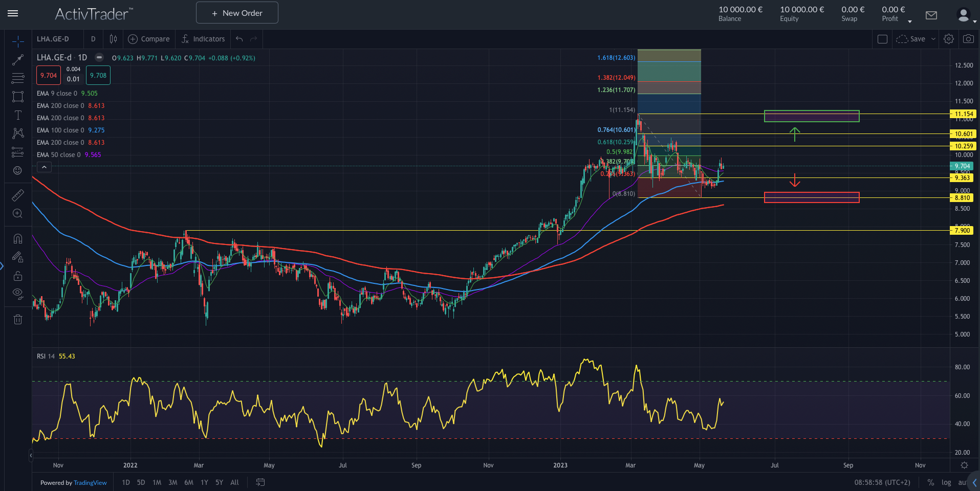
Task: Select the crosshair cursor tool
Action: click(x=18, y=42)
